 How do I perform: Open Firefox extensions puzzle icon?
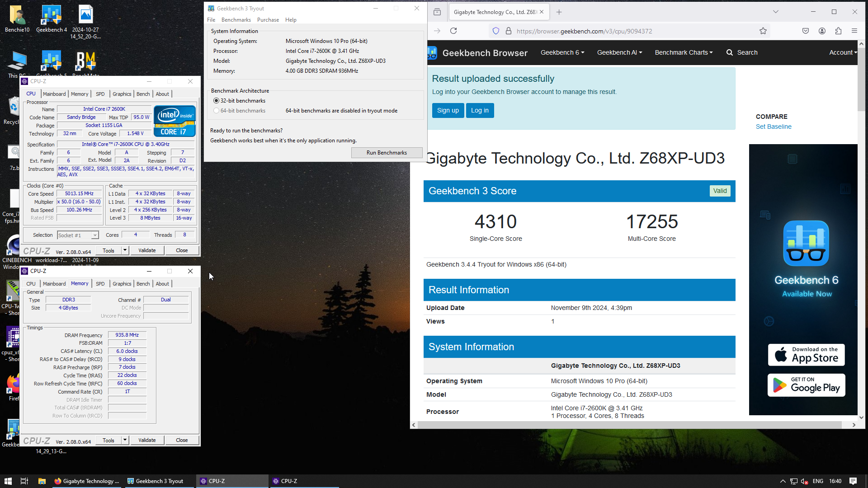(838, 31)
